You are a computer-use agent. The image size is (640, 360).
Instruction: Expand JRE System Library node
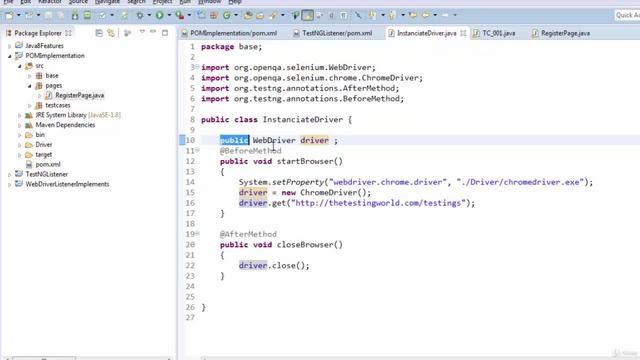(19, 115)
